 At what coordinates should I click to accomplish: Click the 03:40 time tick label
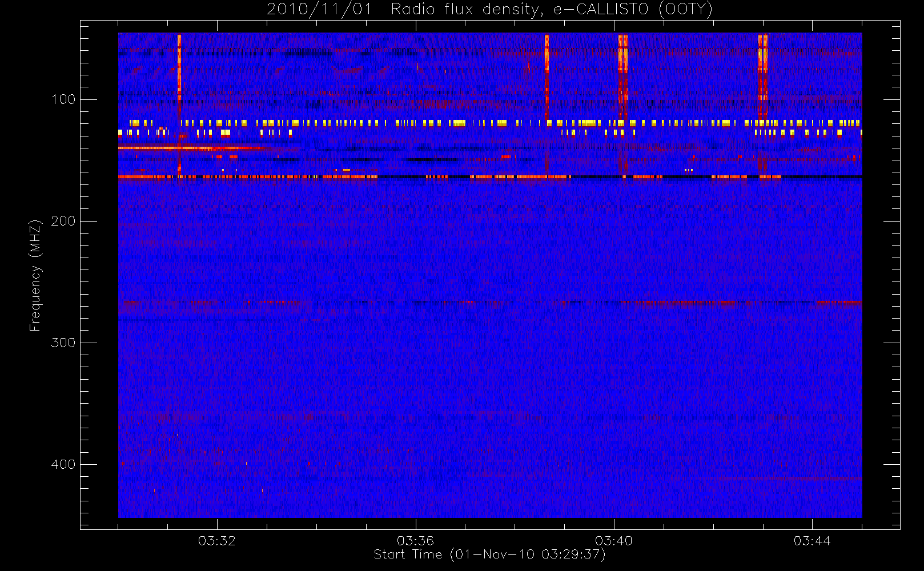coord(614,541)
